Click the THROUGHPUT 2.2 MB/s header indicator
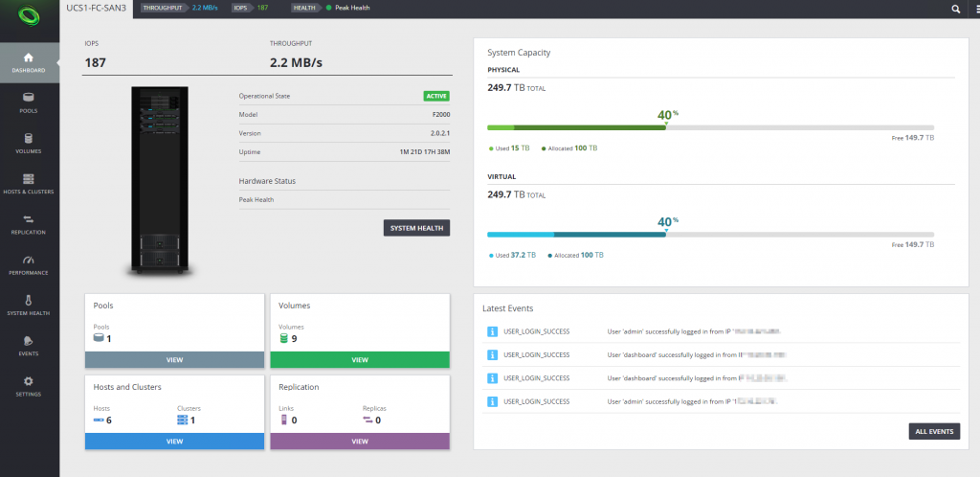This screenshot has width=980, height=477. tap(178, 8)
